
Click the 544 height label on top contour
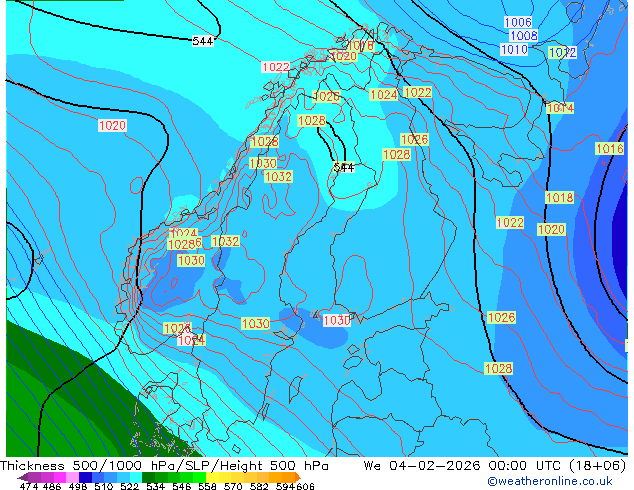coord(203,41)
